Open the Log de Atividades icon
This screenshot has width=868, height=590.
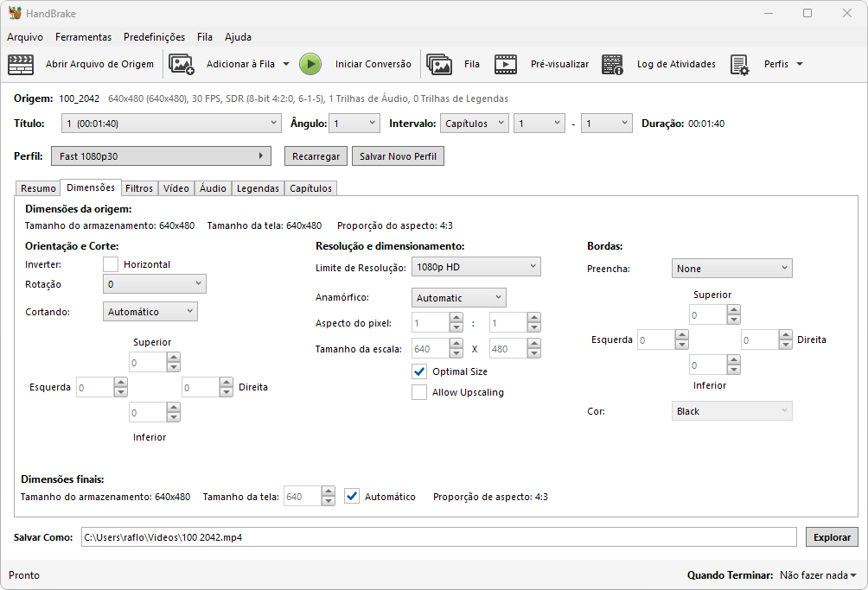[612, 64]
